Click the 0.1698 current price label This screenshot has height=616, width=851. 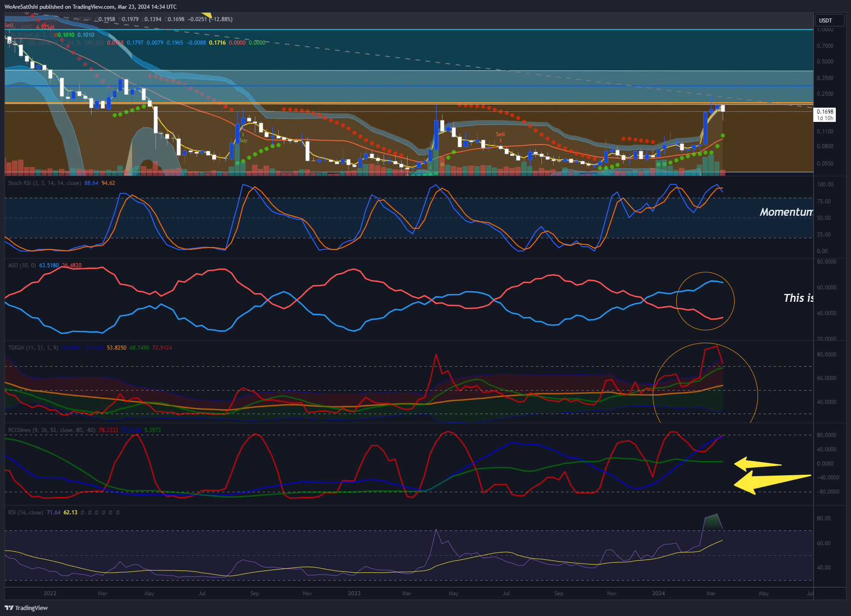(825, 115)
